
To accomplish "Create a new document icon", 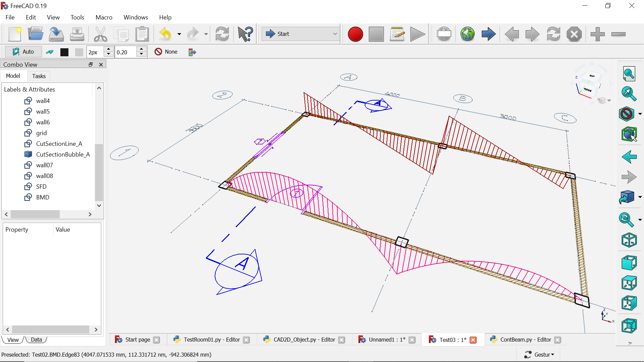I will (x=15, y=34).
